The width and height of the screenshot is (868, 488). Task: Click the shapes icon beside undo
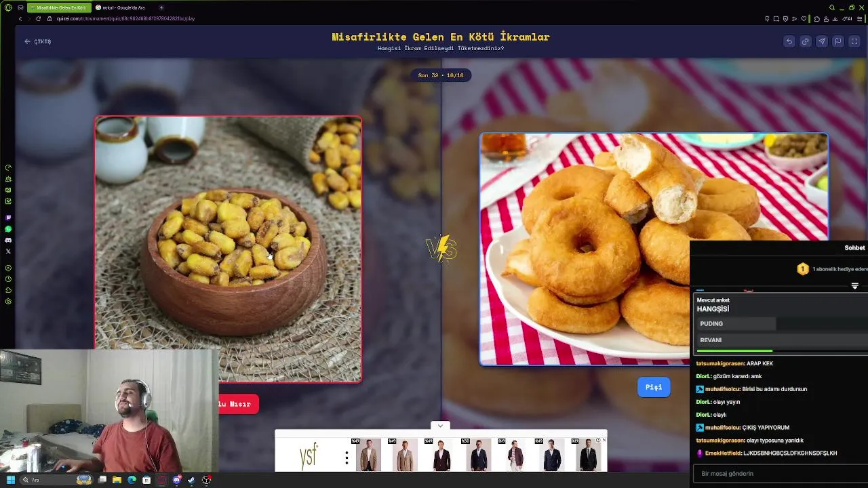(806, 41)
